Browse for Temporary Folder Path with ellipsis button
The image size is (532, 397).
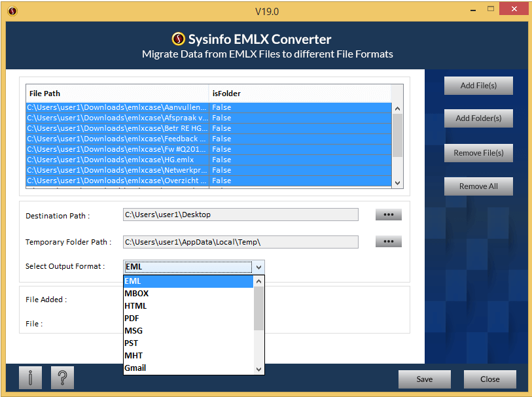(x=389, y=241)
